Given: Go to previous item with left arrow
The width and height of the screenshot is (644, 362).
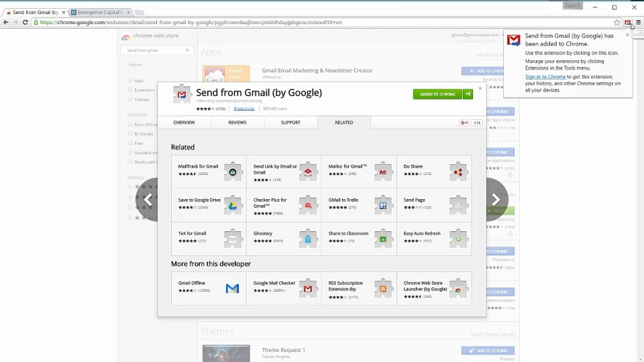Looking at the screenshot, I should click(x=148, y=199).
